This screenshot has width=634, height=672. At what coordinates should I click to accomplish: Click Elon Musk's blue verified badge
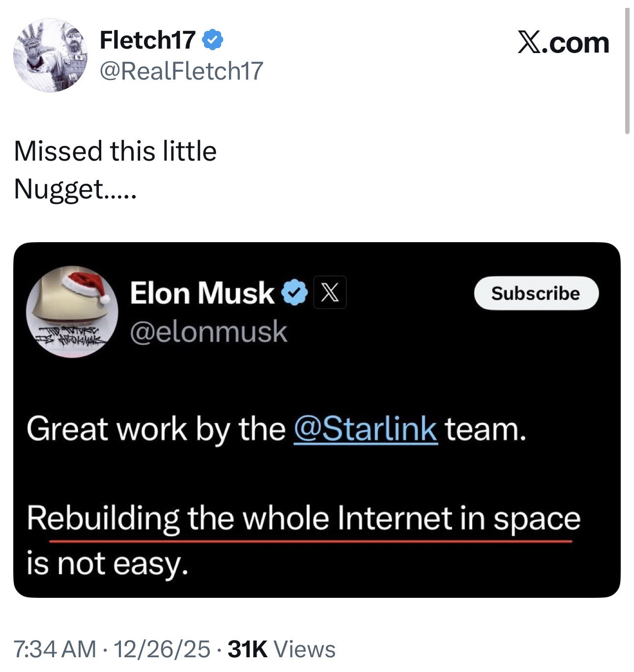click(294, 293)
